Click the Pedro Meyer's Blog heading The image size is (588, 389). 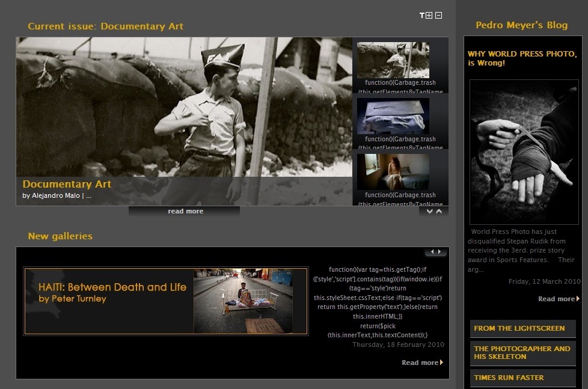522,25
